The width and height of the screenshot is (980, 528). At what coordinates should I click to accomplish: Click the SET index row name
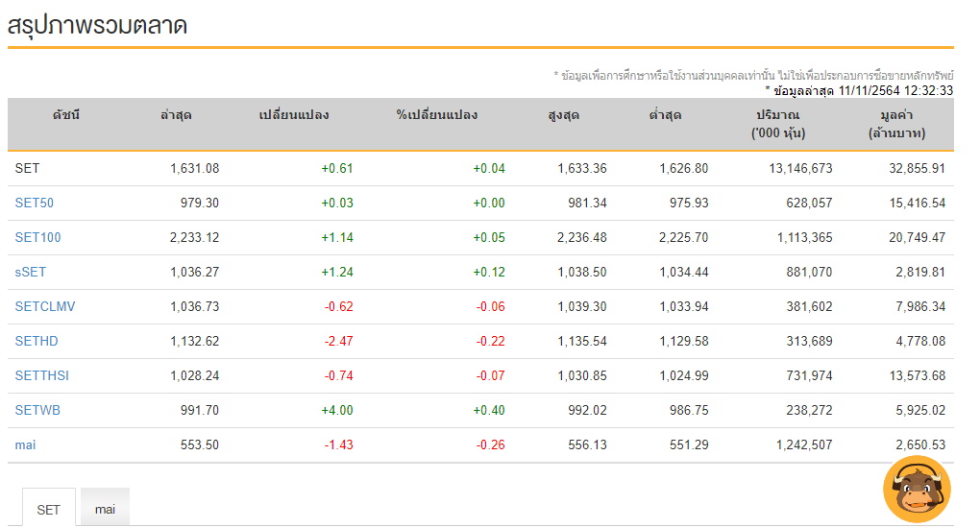28,168
